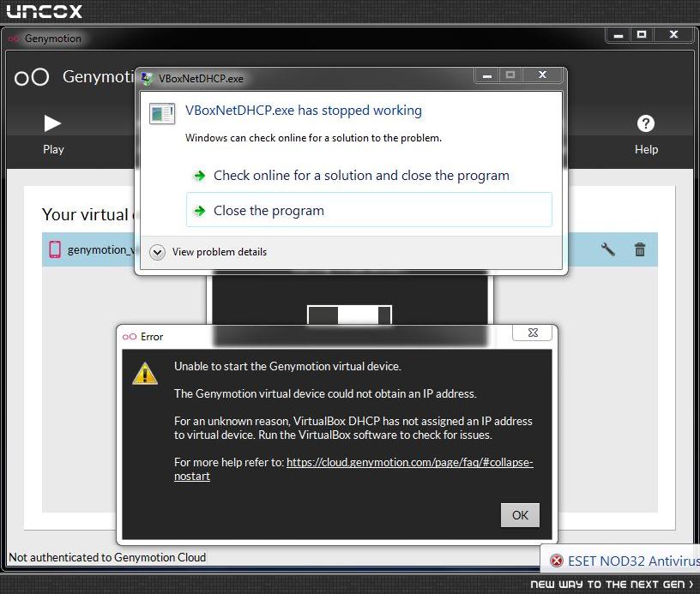700x594 pixels.
Task: Start the virtual device with Play icon
Action: click(x=52, y=123)
